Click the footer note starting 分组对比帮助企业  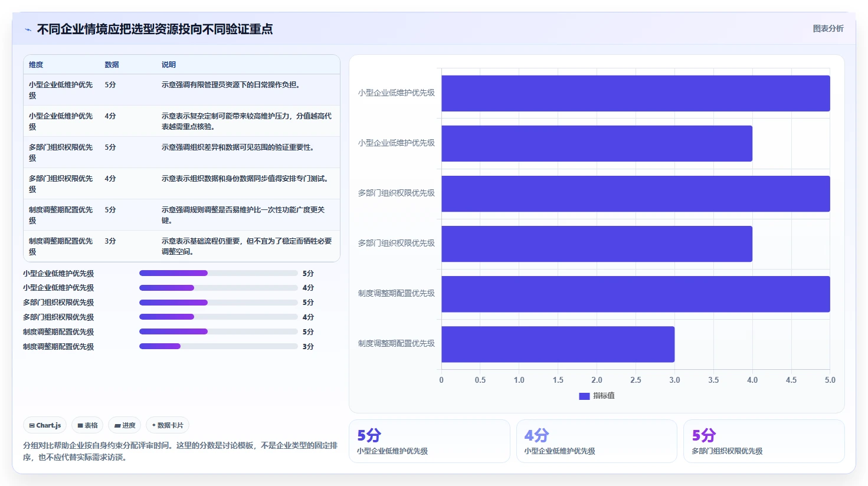pyautogui.click(x=180, y=451)
